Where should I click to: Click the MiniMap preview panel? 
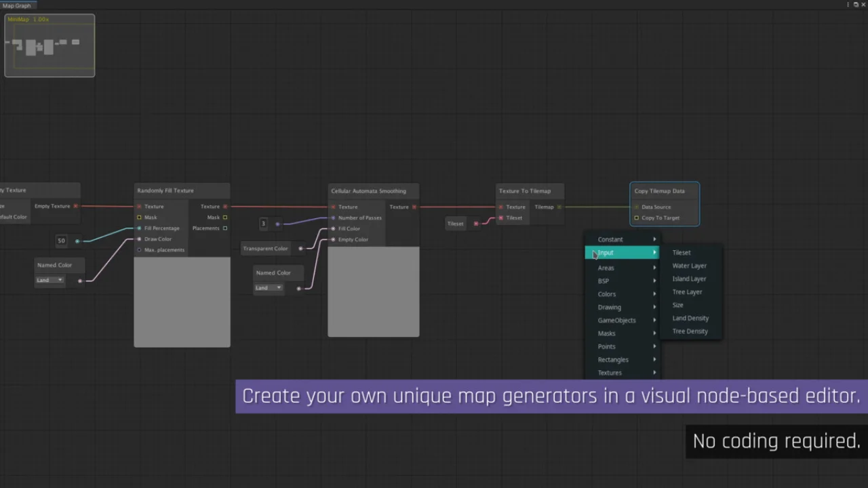50,46
